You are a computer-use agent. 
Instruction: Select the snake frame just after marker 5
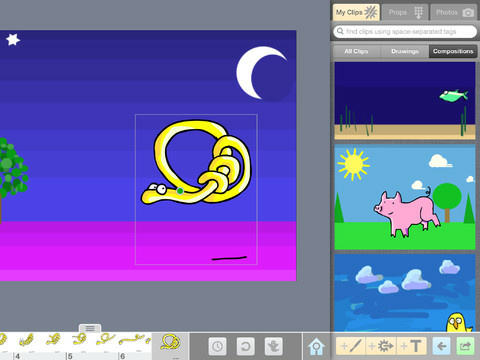click(80, 340)
